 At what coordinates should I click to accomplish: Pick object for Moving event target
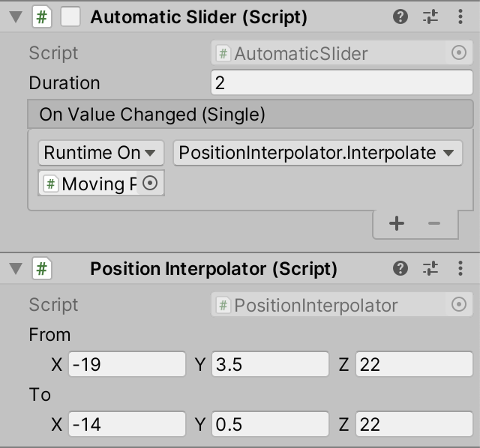coord(150,184)
